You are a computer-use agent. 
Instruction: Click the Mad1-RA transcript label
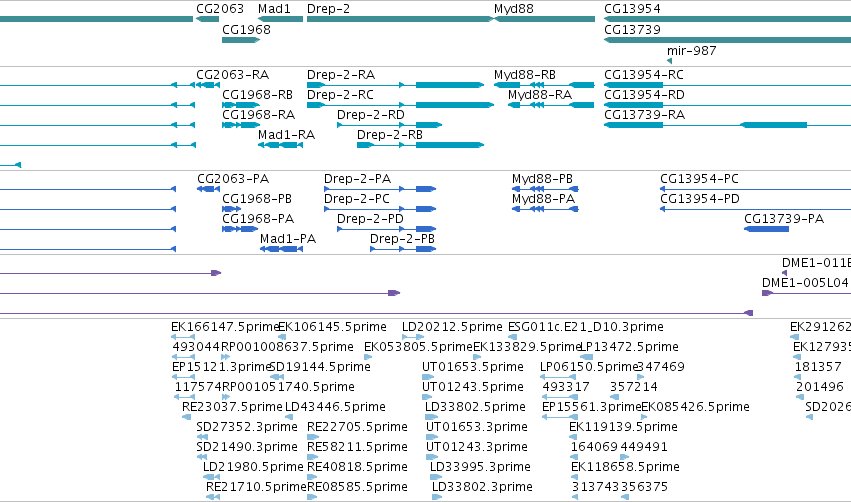click(x=287, y=135)
